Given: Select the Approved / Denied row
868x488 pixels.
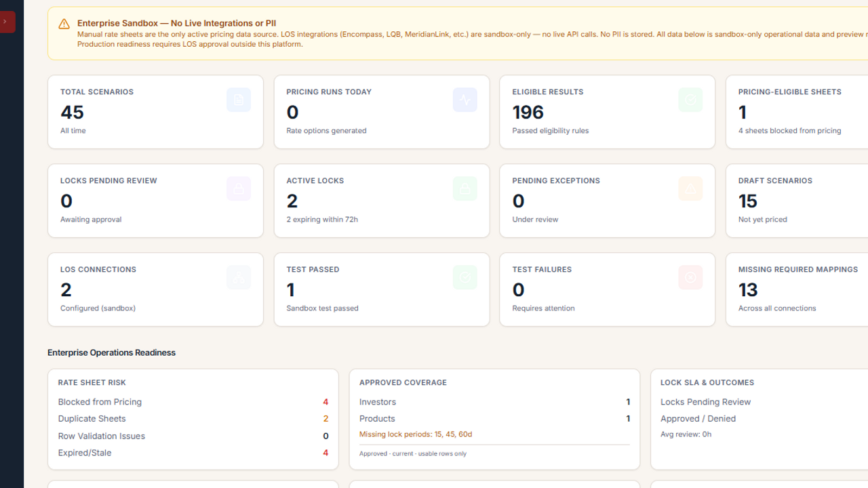Looking at the screenshot, I should pos(764,419).
